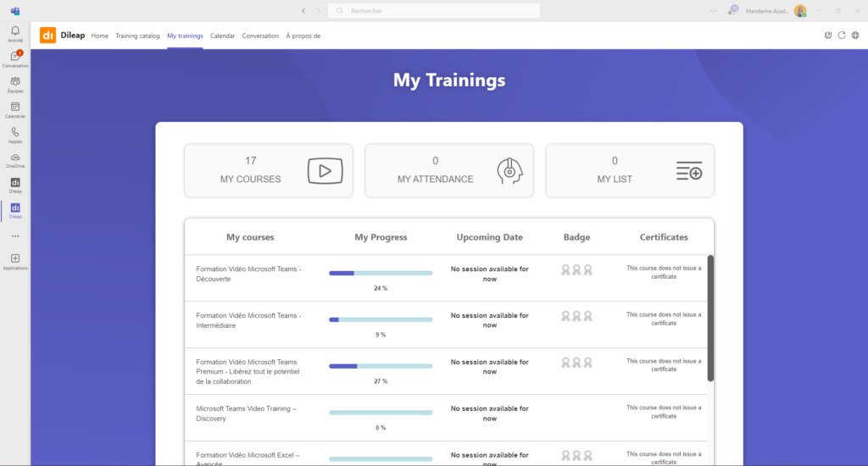Click the 0 % progress bar for Discovery
Screen dimensions: 868x466
(x=381, y=413)
